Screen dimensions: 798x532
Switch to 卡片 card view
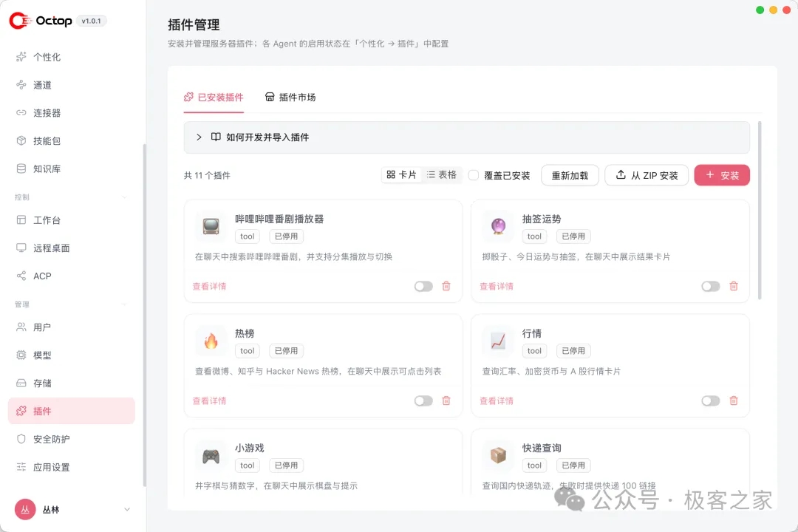(401, 174)
